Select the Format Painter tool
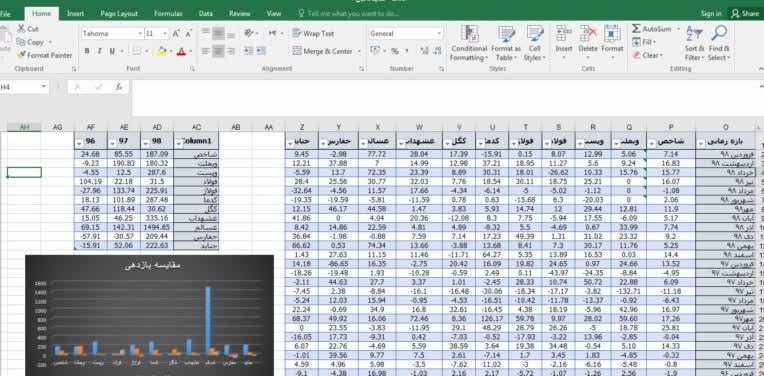Image resolution: width=764 pixels, height=376 pixels. click(44, 56)
